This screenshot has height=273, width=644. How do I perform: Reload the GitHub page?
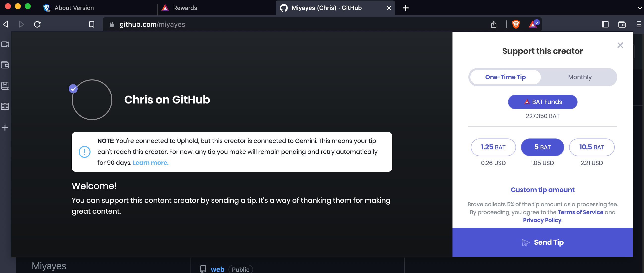[x=37, y=24]
